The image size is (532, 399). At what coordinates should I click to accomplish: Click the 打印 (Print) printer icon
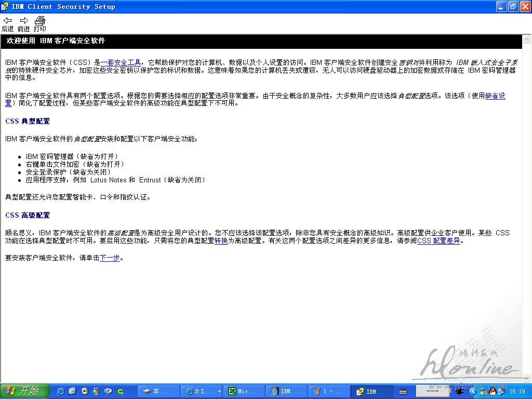point(40,21)
